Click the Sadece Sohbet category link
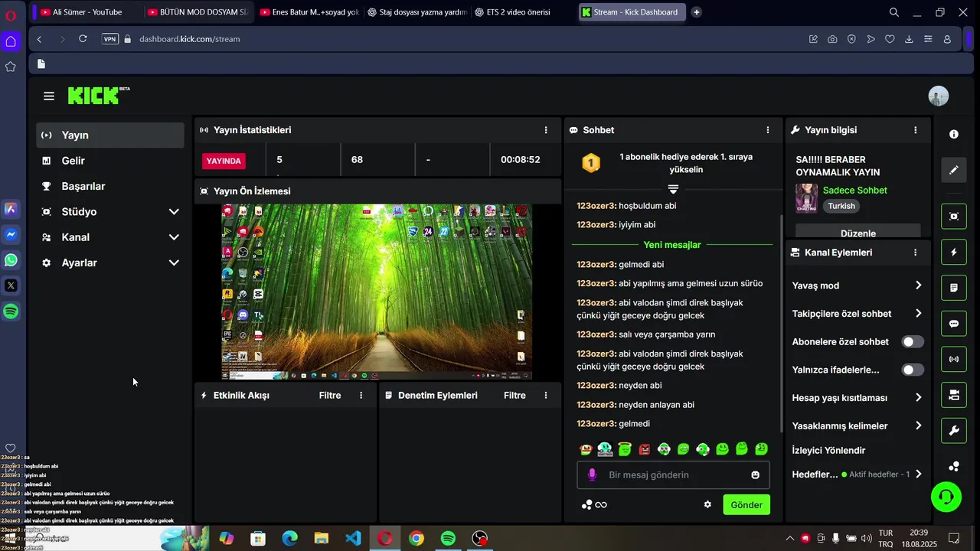980x551 pixels. coord(854,190)
